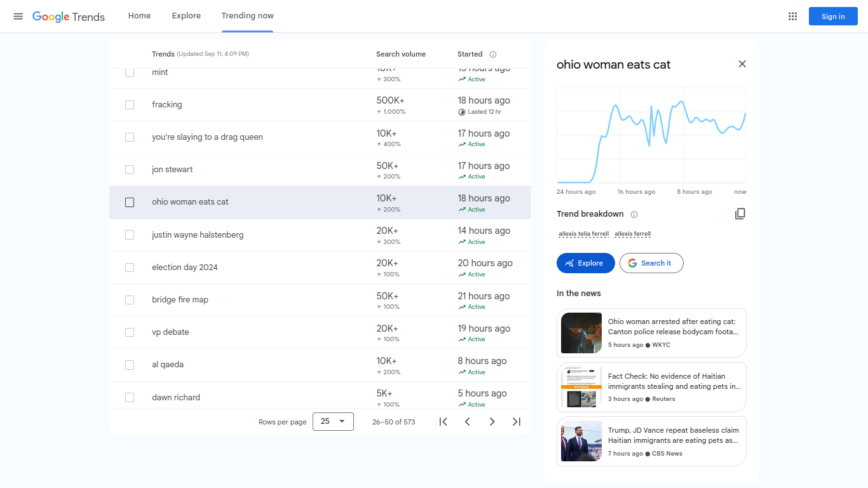This screenshot has width=868, height=488.
Task: Click the Active status under jon stewart
Action: [x=471, y=177]
